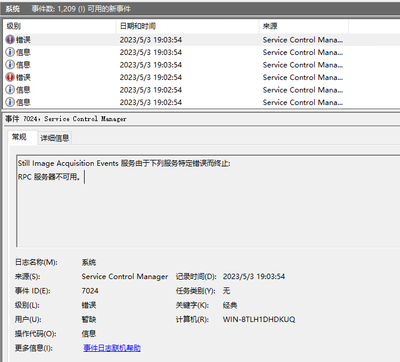The image size is (400, 362).
Task: Click the Service Control Manager value beside 来源(S)
Action: point(125,276)
